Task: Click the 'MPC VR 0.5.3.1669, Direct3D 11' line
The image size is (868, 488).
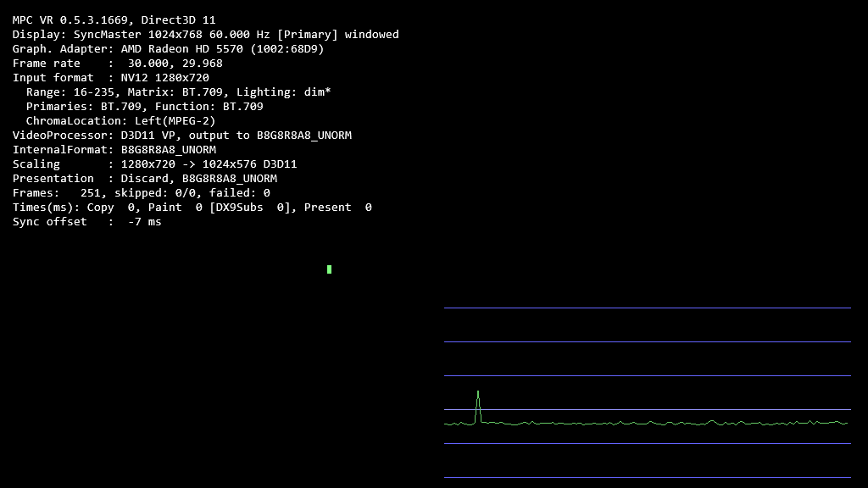Action: (114, 20)
